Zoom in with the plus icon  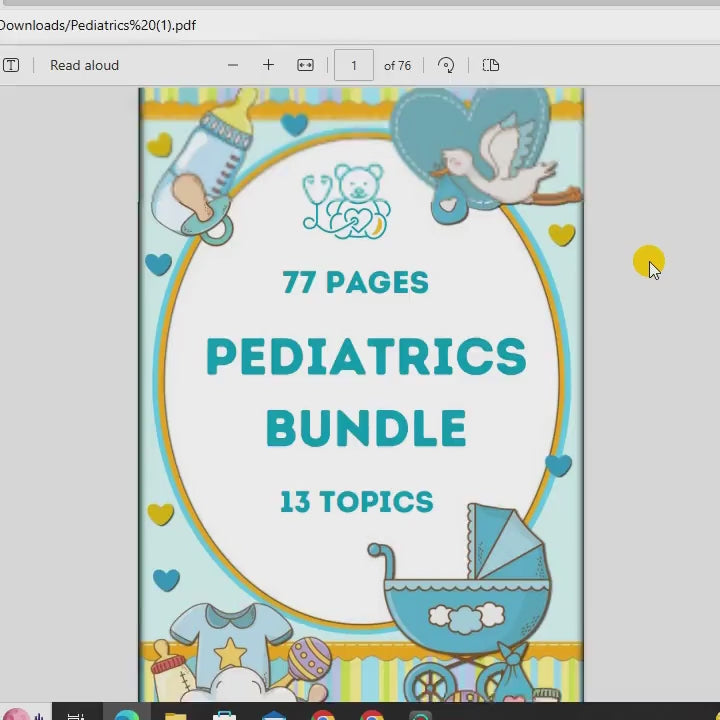pos(269,65)
